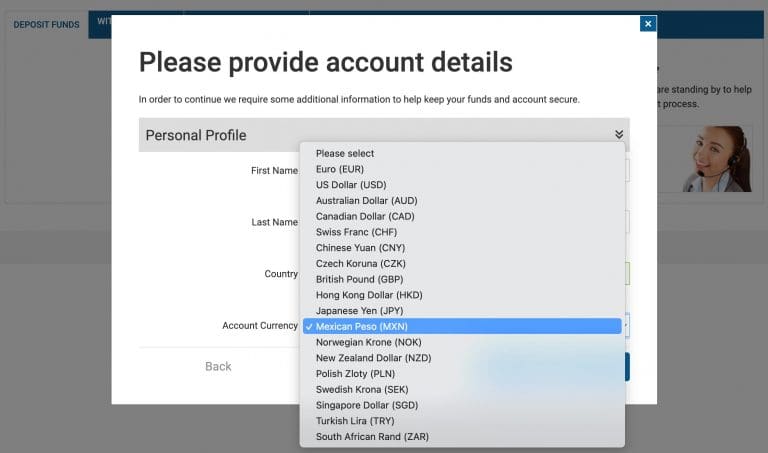This screenshot has height=453, width=768.
Task: Choose Turkish Lira (TRY) option
Action: tap(462, 421)
